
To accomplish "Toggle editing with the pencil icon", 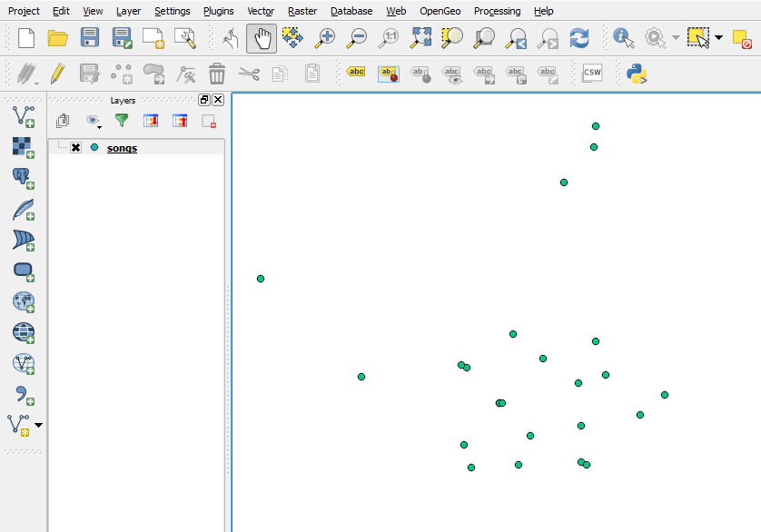I will click(57, 73).
